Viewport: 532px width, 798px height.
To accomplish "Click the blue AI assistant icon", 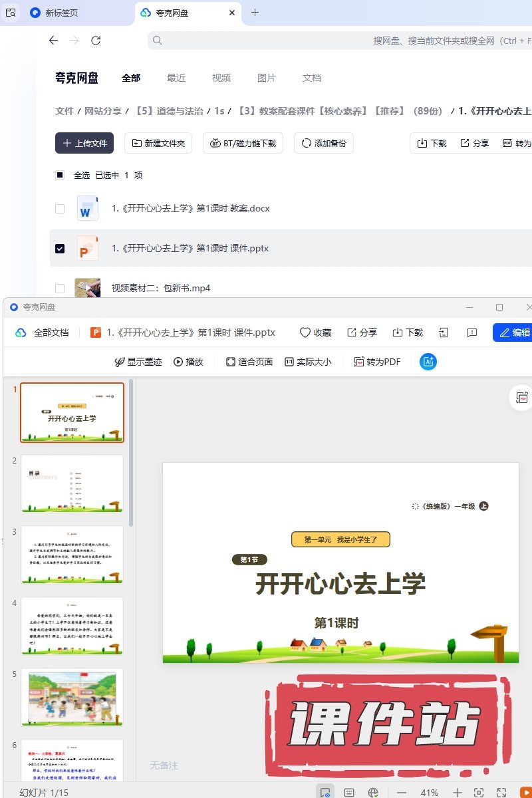I will tap(428, 362).
